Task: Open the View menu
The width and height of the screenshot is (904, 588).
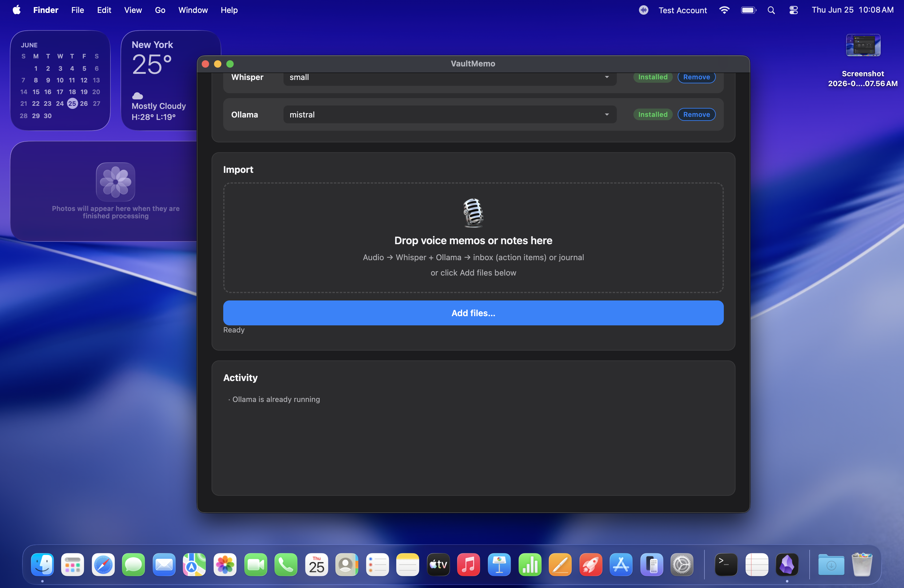Action: 133,10
